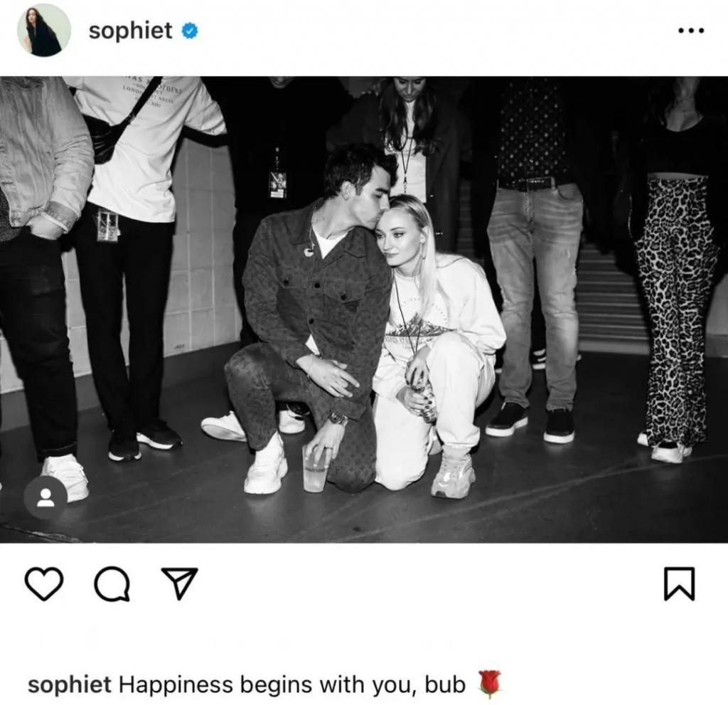Share the post using the paper plane icon
Viewport: 728px width, 705px height.
point(179,583)
